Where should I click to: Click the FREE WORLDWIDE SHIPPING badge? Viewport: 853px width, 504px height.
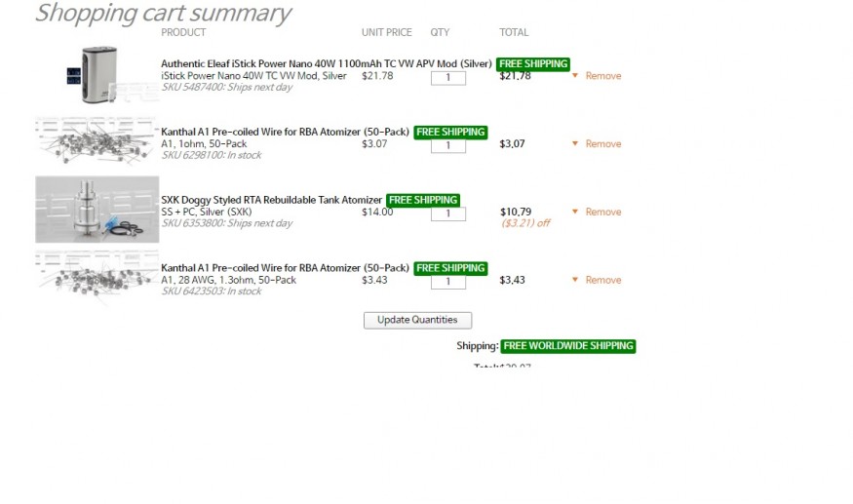[x=568, y=346]
